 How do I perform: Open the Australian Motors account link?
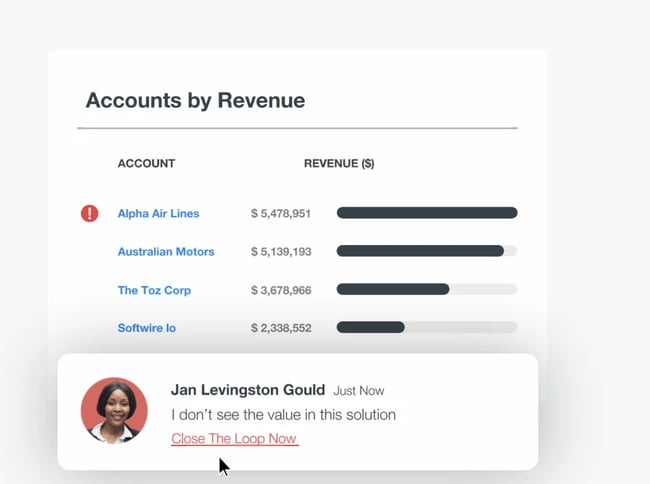[x=166, y=252]
